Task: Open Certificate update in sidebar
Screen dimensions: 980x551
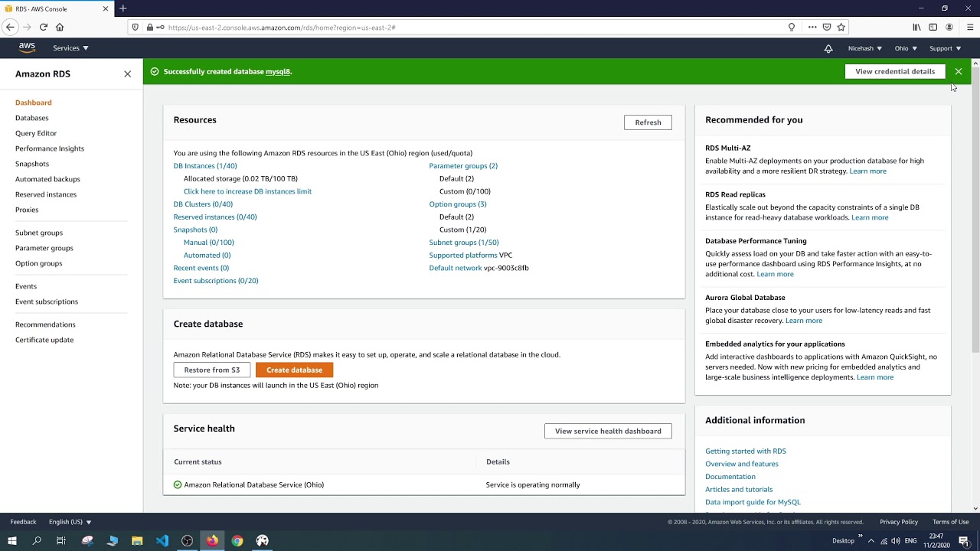Action: [x=44, y=340]
